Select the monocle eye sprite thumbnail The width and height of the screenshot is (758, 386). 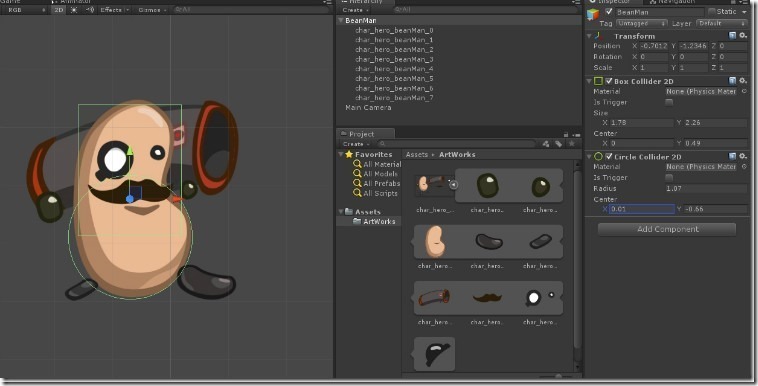coord(539,297)
